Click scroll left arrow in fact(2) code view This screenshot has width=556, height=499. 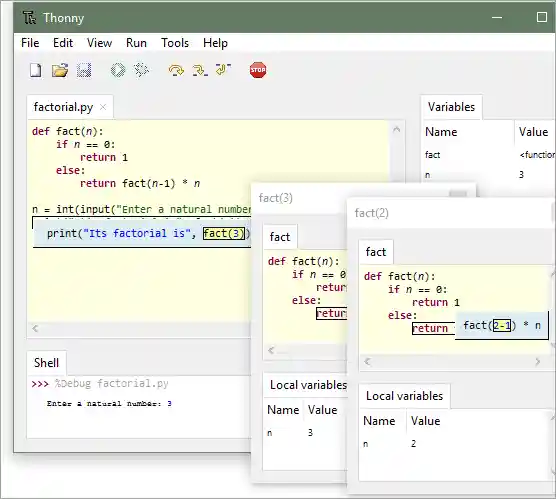367,361
